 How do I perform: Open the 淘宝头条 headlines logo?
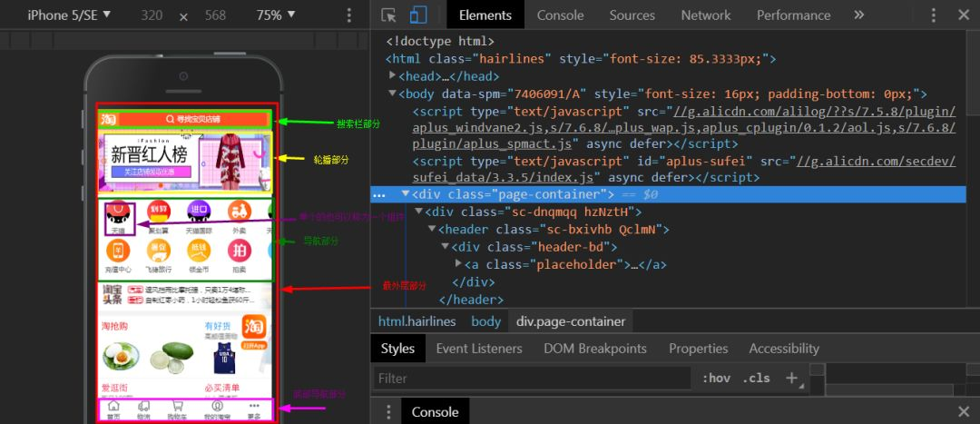[x=112, y=295]
